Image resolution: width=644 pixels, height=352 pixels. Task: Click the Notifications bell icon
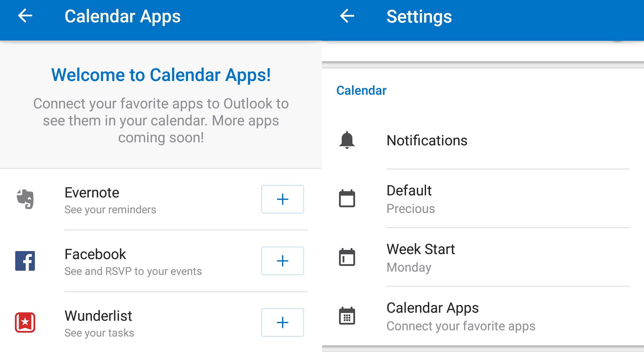pyautogui.click(x=347, y=140)
